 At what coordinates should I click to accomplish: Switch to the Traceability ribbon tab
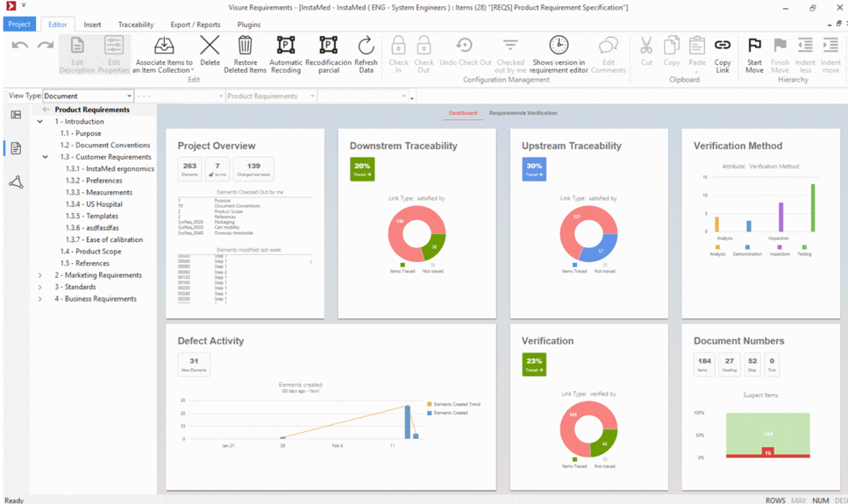point(136,25)
